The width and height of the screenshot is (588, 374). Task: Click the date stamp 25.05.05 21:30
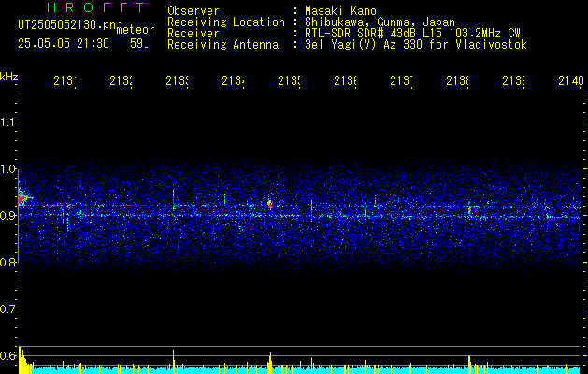(64, 44)
